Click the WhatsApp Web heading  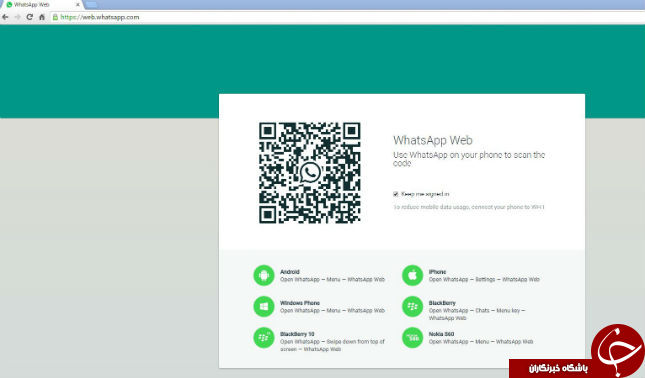433,140
